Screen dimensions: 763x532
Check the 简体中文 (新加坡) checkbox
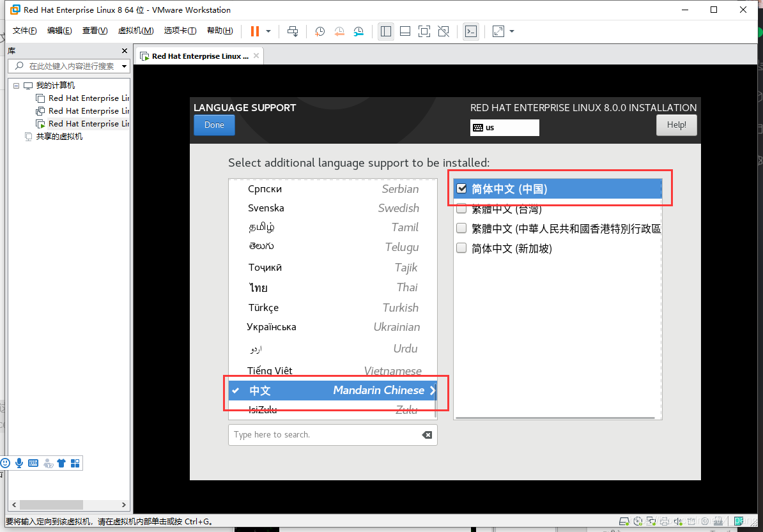(461, 248)
